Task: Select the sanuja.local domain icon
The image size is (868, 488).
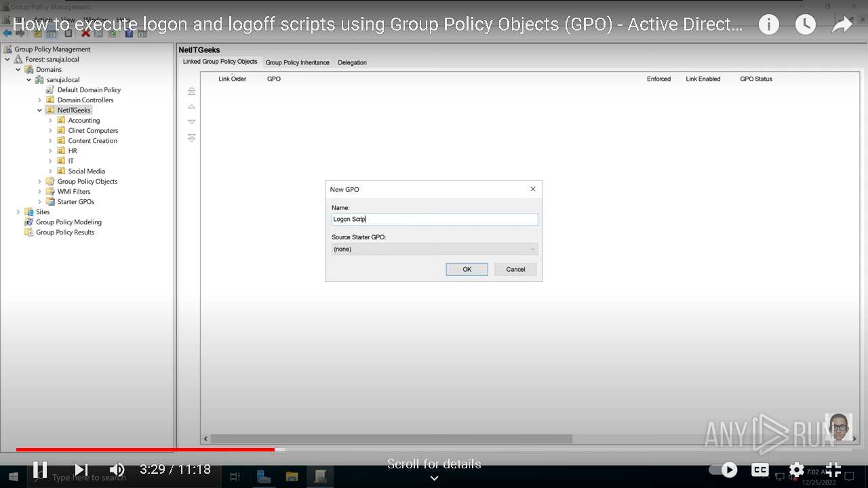Action: 40,79
